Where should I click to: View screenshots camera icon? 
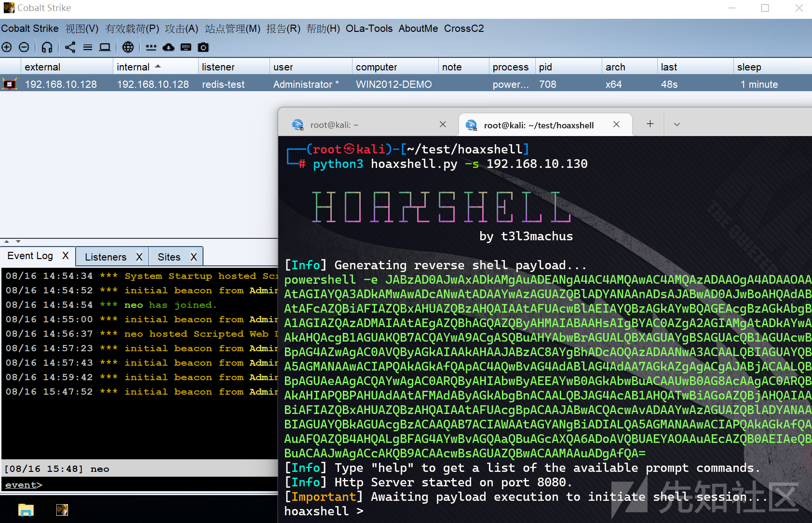pyautogui.click(x=203, y=47)
